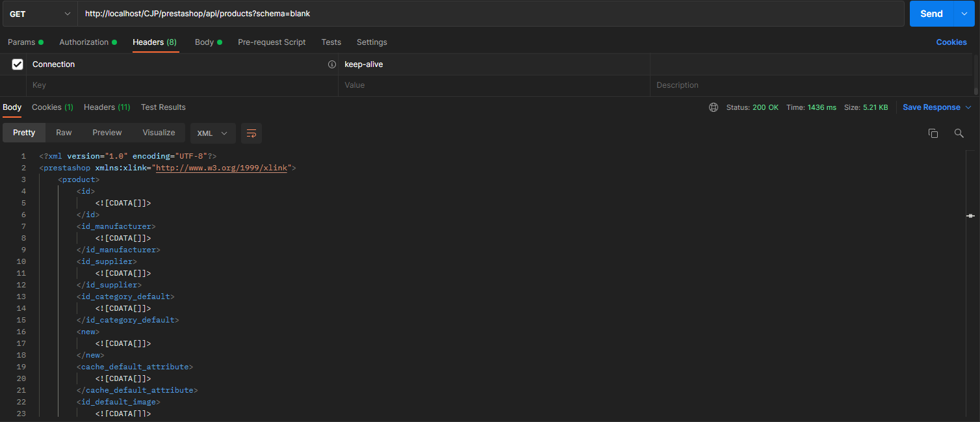
Task: Expand the Send button arrow options
Action: 964,14
